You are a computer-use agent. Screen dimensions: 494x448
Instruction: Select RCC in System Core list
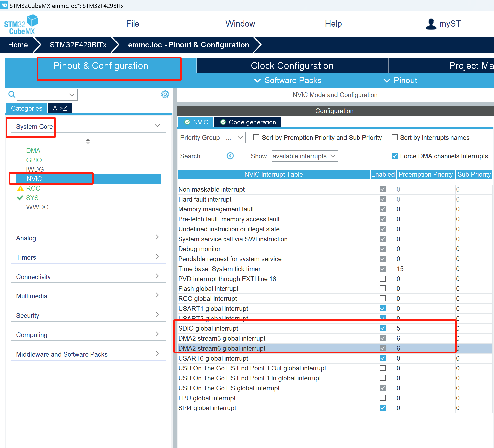pos(33,188)
